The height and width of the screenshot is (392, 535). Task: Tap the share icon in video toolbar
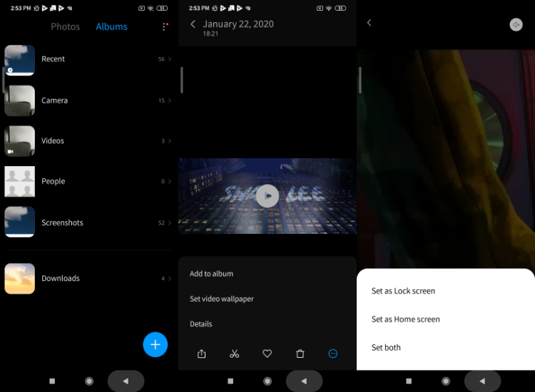[202, 354]
